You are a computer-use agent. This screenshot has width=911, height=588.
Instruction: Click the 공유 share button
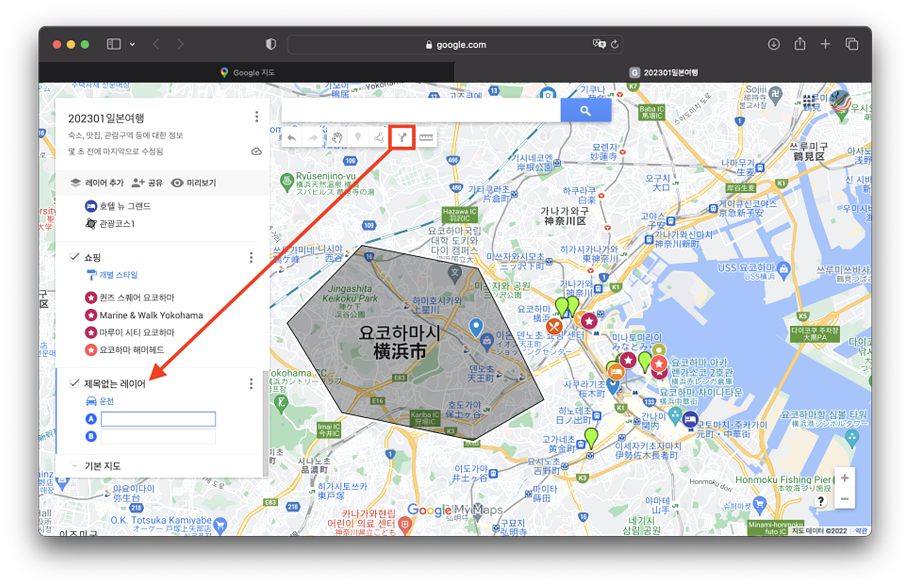point(147,183)
